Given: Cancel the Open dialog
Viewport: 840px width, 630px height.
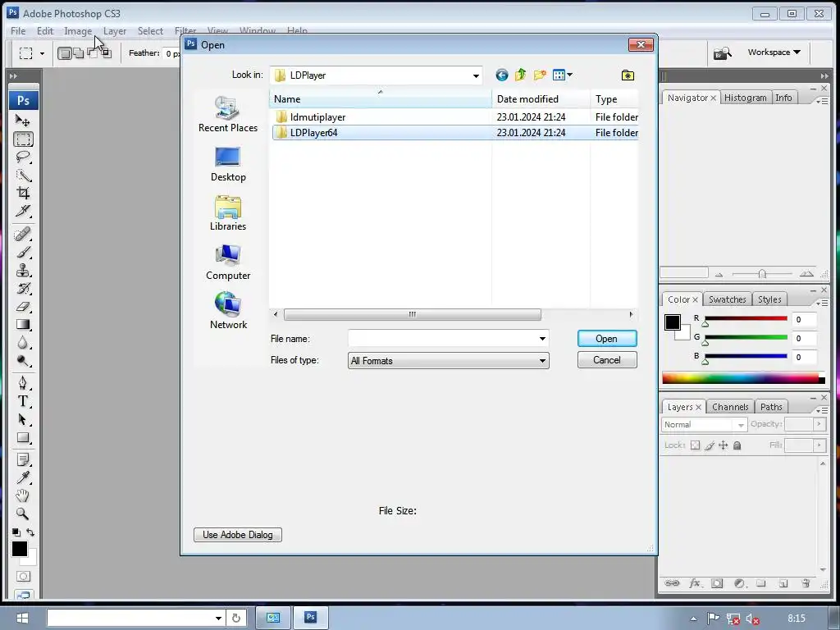Looking at the screenshot, I should (607, 360).
